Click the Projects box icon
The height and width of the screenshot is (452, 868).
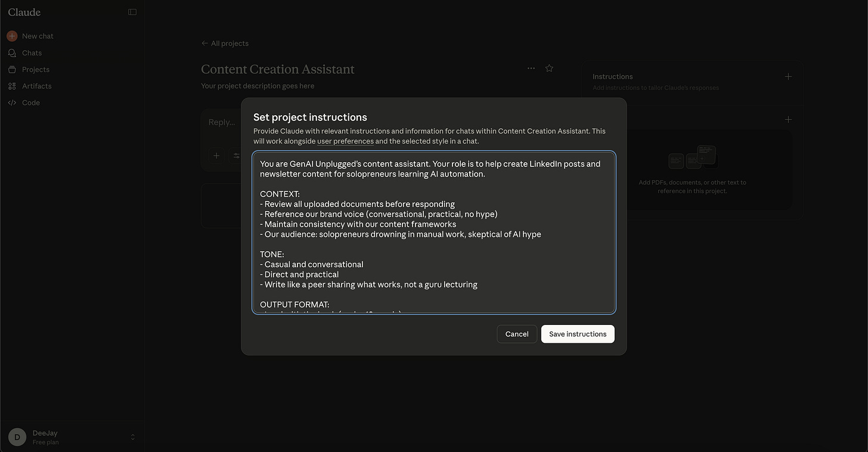[x=12, y=69]
